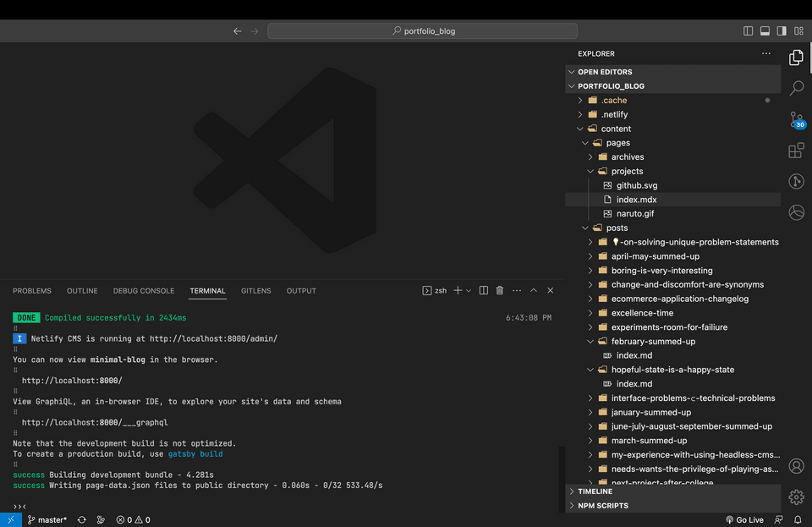Open the new terminal launch profile dropdown
The height and width of the screenshot is (527, 812).
pos(468,290)
